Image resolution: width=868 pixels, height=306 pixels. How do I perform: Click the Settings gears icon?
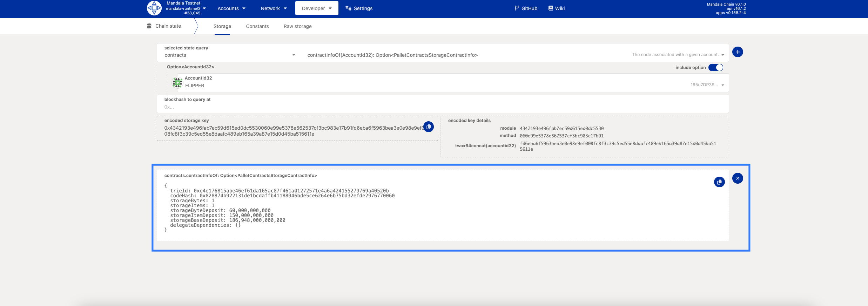click(348, 8)
